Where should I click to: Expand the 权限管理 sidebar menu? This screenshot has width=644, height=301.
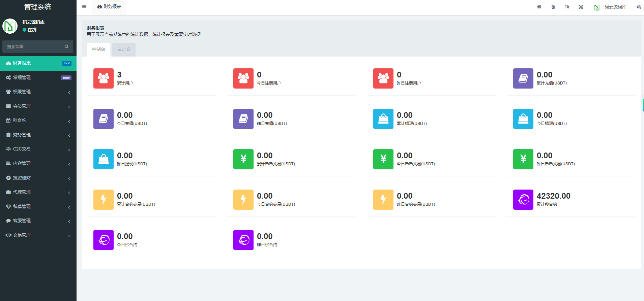tap(38, 92)
